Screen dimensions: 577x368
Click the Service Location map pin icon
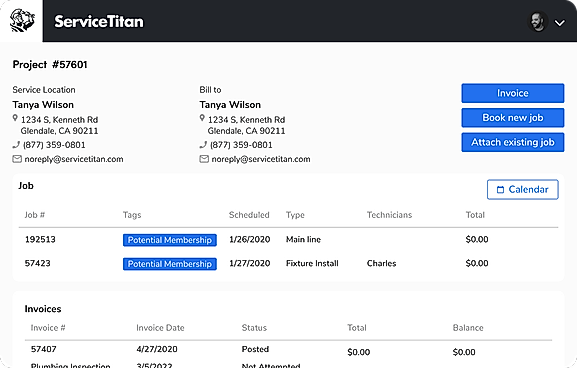tap(15, 118)
